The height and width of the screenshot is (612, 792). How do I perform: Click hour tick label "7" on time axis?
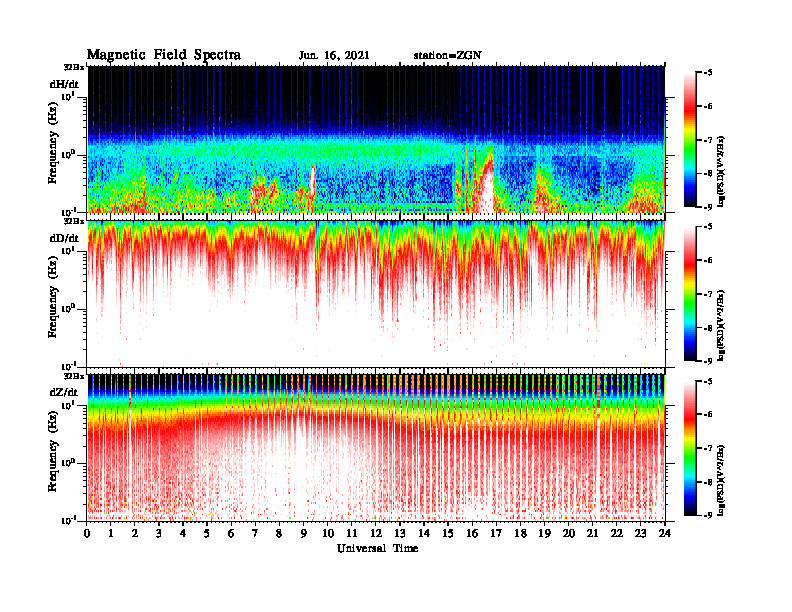[x=255, y=534]
